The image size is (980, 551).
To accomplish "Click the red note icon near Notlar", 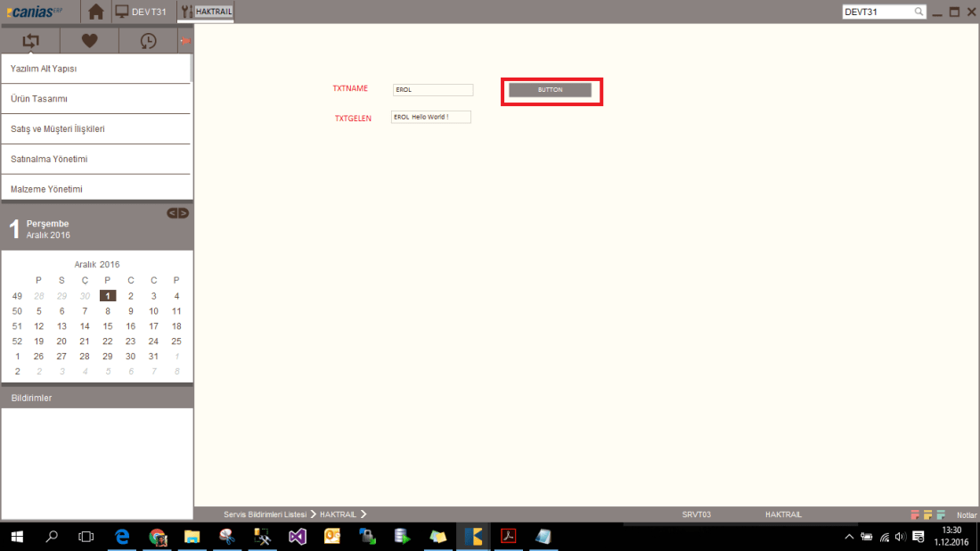I will [915, 514].
